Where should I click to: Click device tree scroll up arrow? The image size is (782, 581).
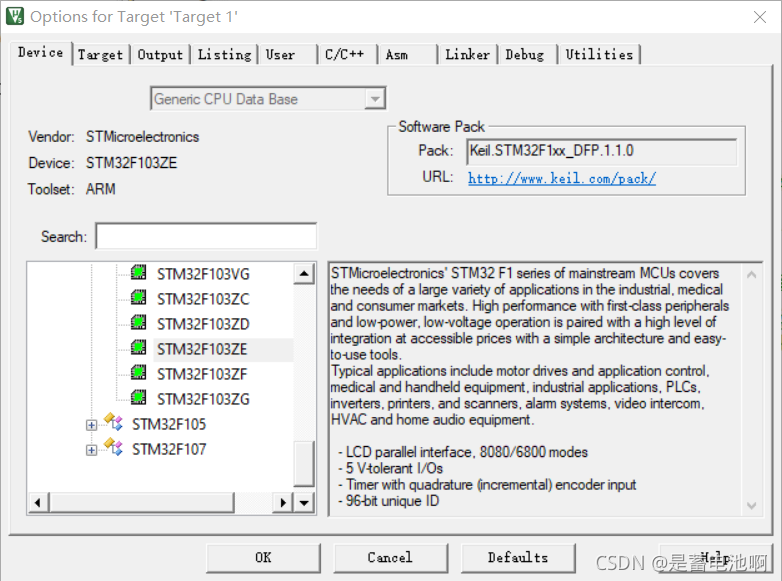click(x=304, y=273)
